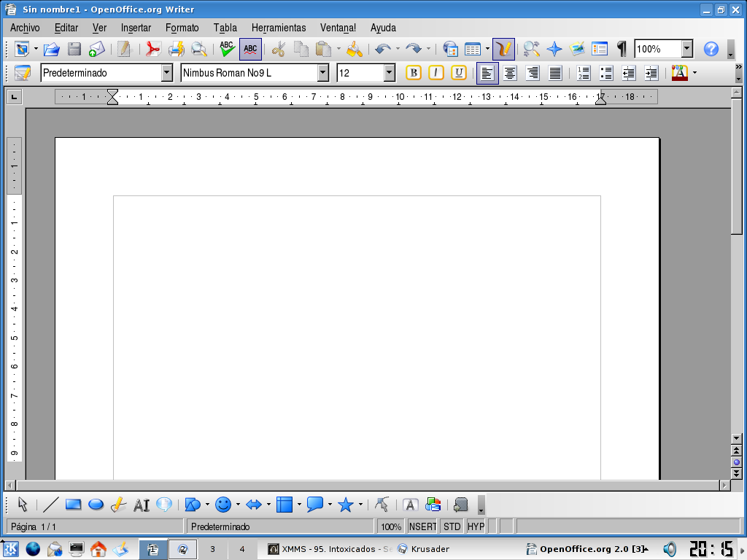The width and height of the screenshot is (747, 560).
Task: Switch to XMMS taskbar window
Action: click(328, 549)
